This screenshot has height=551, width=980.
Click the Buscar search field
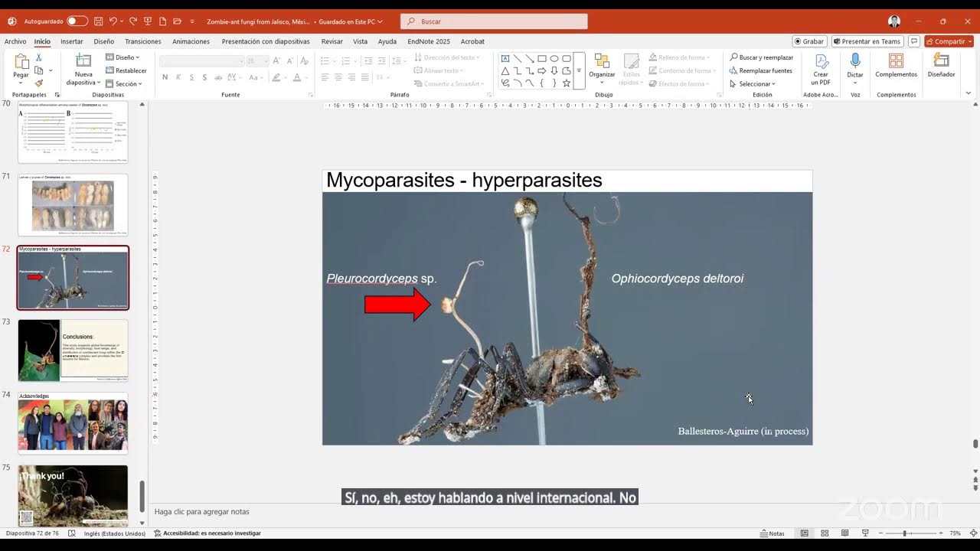[x=494, y=21]
